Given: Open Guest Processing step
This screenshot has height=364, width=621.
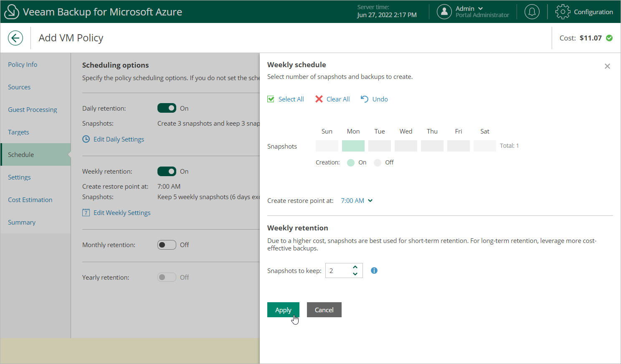Looking at the screenshot, I should [33, 109].
